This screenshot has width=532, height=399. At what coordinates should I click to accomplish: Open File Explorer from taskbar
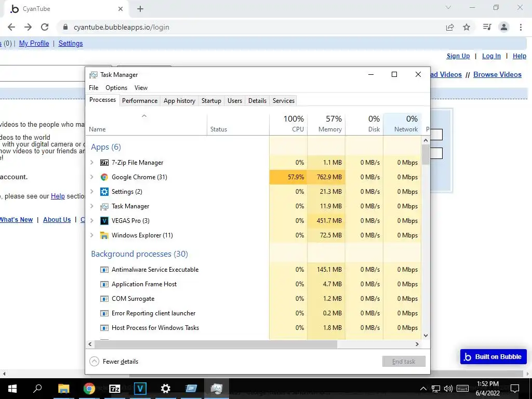point(63,389)
